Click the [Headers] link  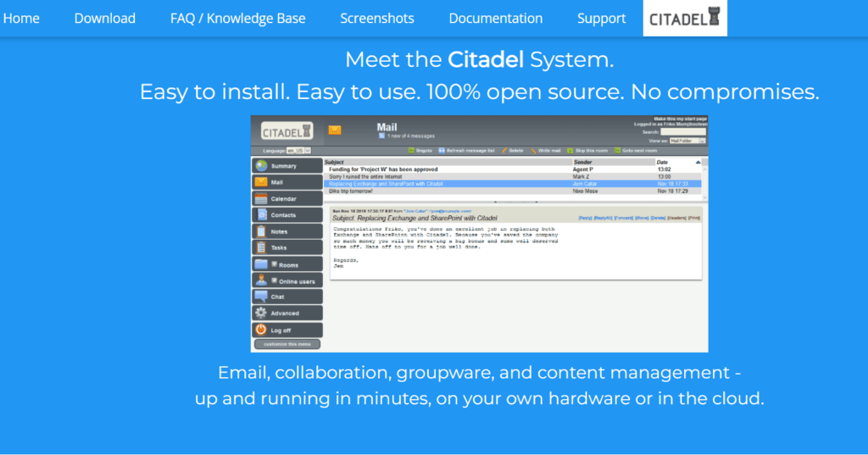tap(676, 218)
